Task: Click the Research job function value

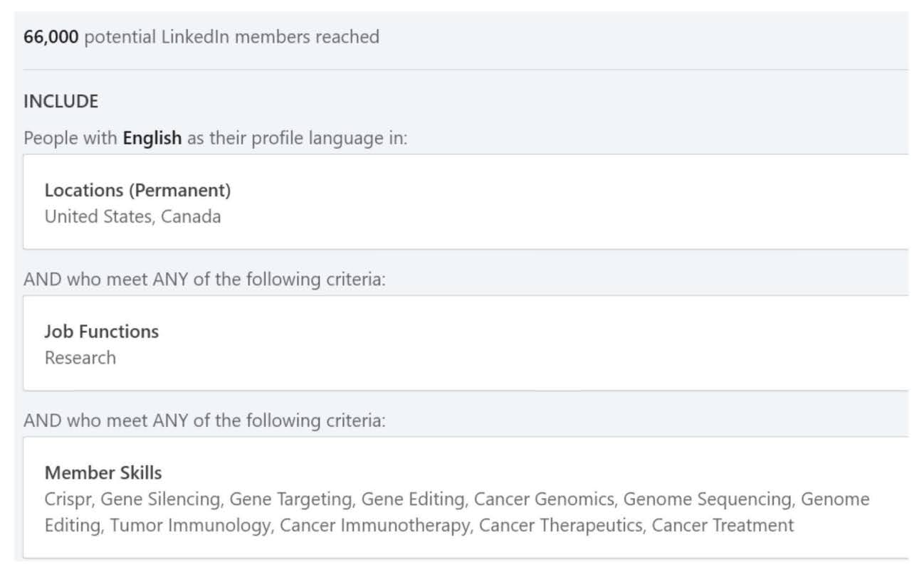Action: click(80, 358)
